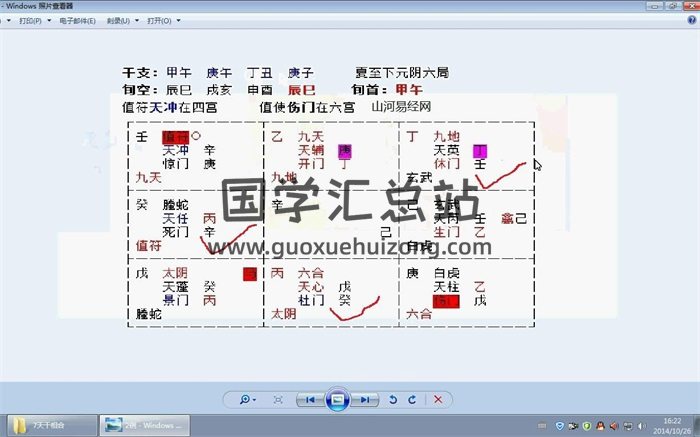Open the 打印(P) print menu
Screen dimensions: 700x437
[32, 20]
